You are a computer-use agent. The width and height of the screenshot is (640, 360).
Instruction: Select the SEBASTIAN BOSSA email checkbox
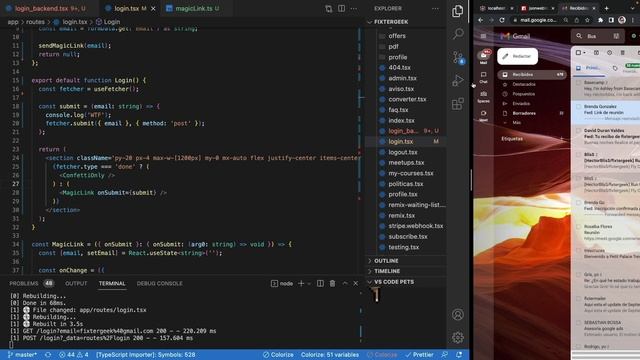click(578, 322)
